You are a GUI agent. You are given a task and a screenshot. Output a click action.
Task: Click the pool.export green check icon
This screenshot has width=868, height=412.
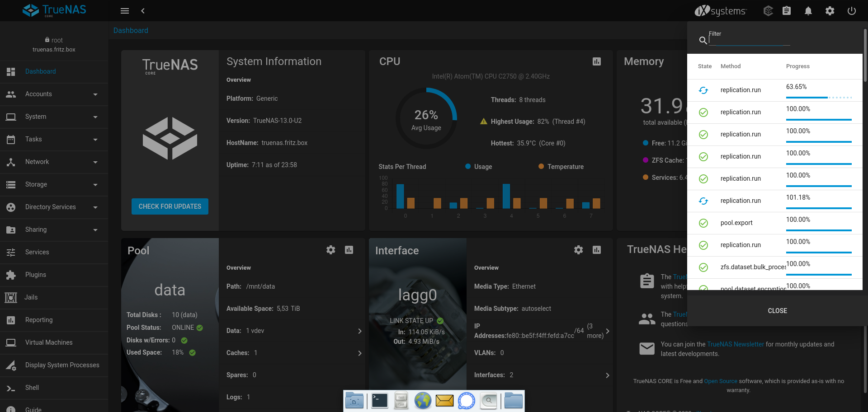[703, 223]
